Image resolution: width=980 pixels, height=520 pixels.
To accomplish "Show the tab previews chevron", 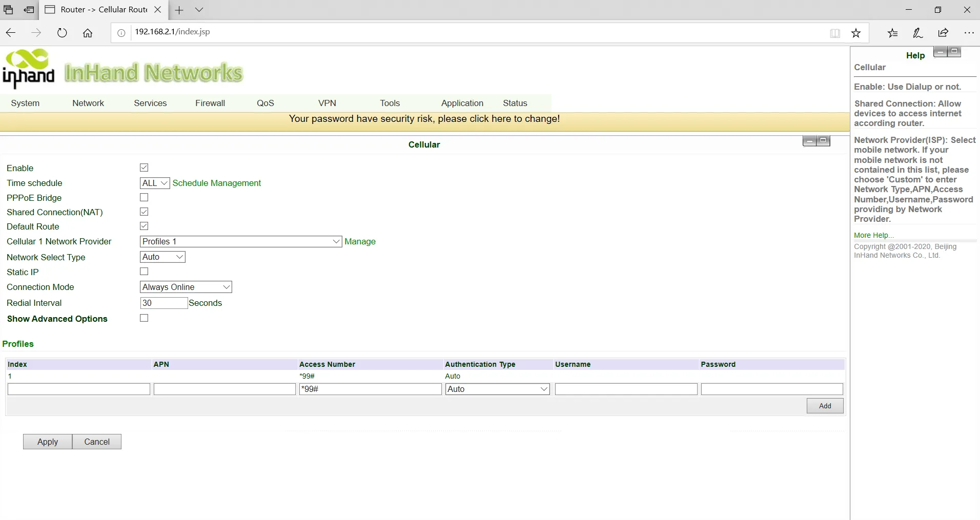I will 199,10.
